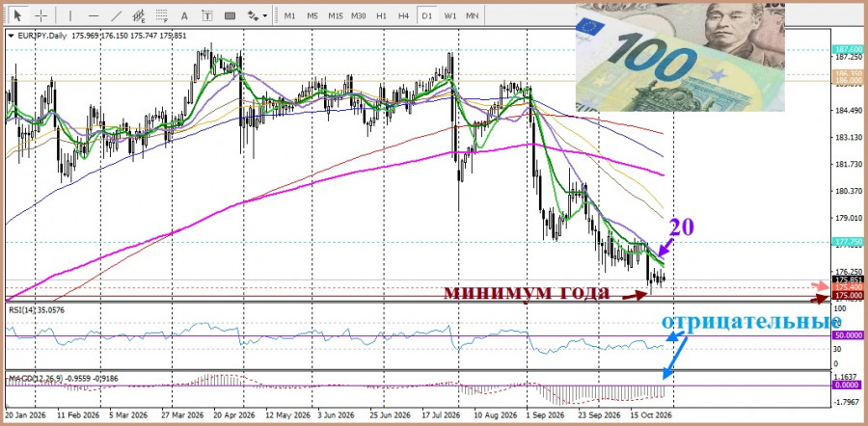Switch chart to W1 weekly timeframe
The width and height of the screenshot is (868, 426).
click(450, 16)
